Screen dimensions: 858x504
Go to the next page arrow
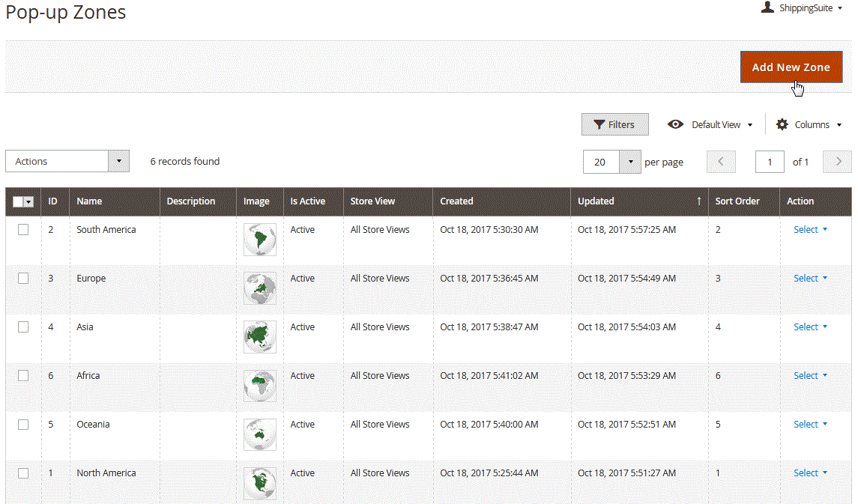coord(837,162)
